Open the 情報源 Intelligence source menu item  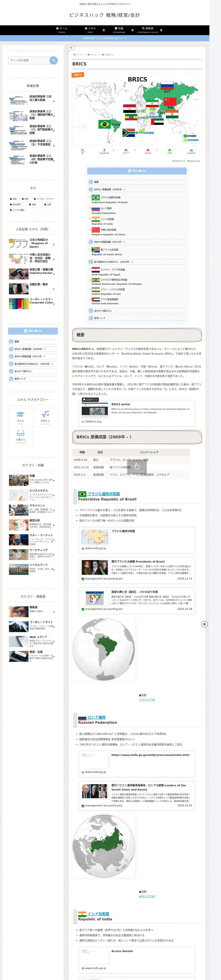148,30
